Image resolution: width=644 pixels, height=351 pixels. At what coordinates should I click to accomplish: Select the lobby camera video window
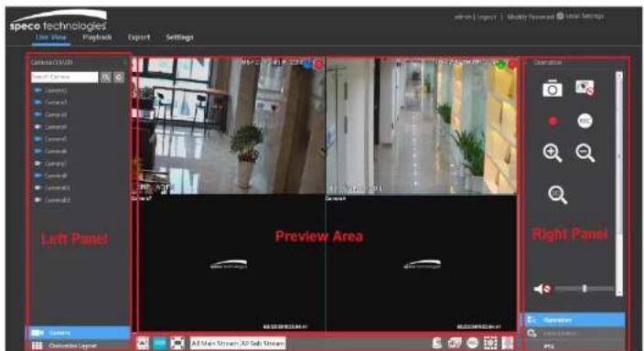pos(229,126)
